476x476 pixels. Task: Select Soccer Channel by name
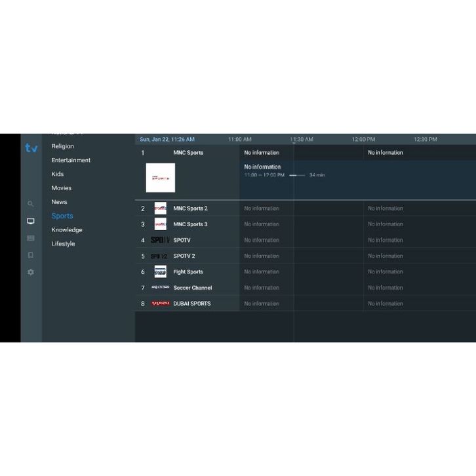[193, 288]
